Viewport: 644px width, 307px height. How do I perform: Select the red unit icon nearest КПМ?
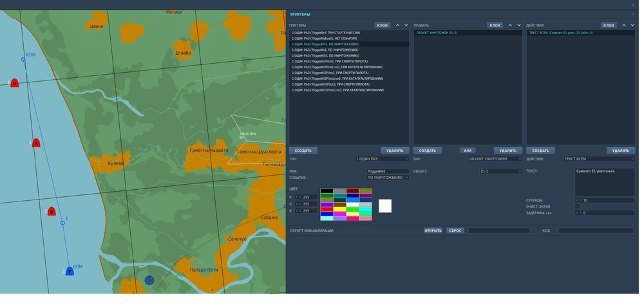coord(14,83)
